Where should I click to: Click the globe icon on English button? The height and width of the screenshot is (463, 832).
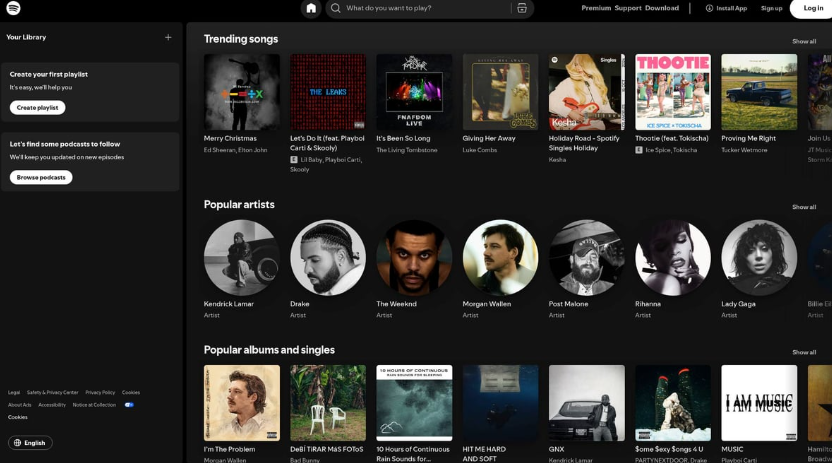tap(18, 443)
